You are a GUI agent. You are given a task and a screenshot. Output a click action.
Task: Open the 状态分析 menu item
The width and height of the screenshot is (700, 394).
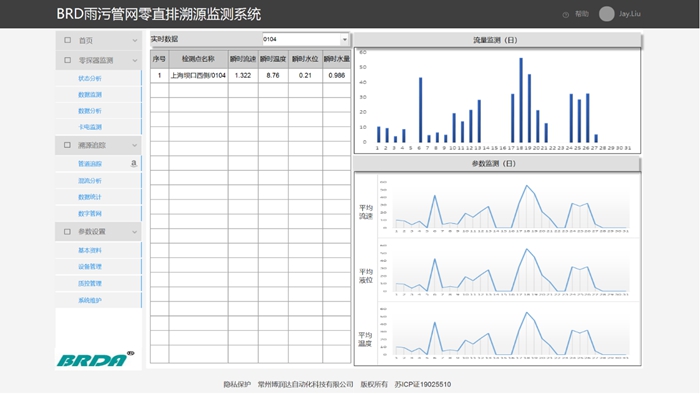(x=90, y=79)
